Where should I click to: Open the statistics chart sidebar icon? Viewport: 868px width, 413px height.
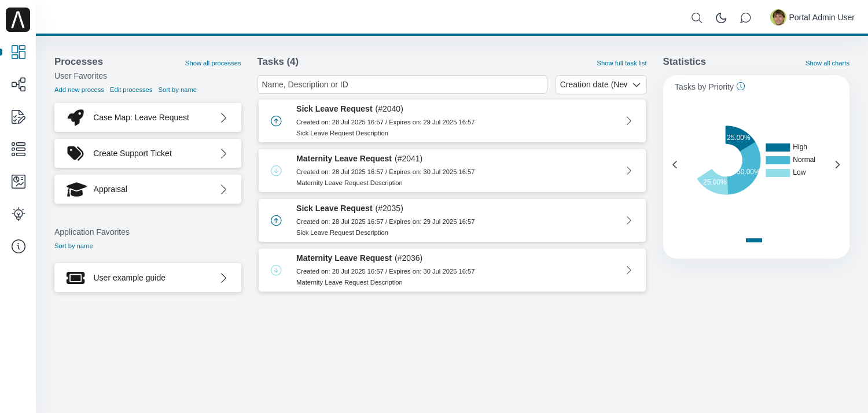(x=19, y=182)
